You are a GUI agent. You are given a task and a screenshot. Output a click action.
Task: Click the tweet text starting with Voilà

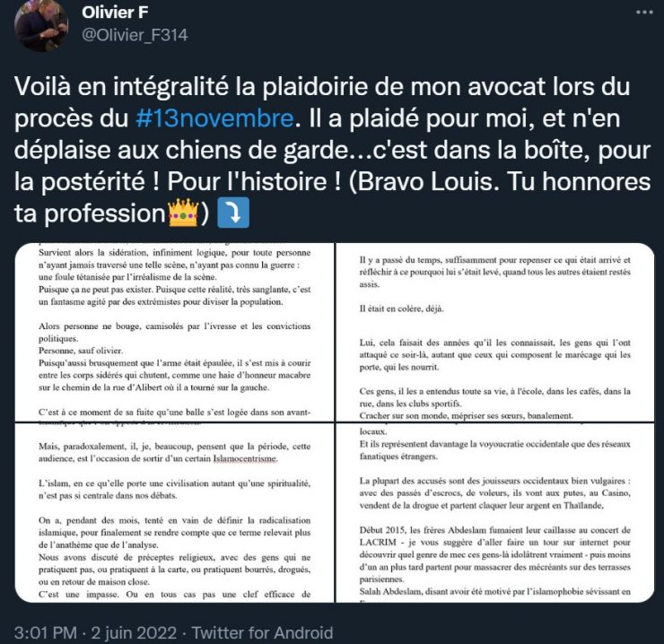point(332,150)
